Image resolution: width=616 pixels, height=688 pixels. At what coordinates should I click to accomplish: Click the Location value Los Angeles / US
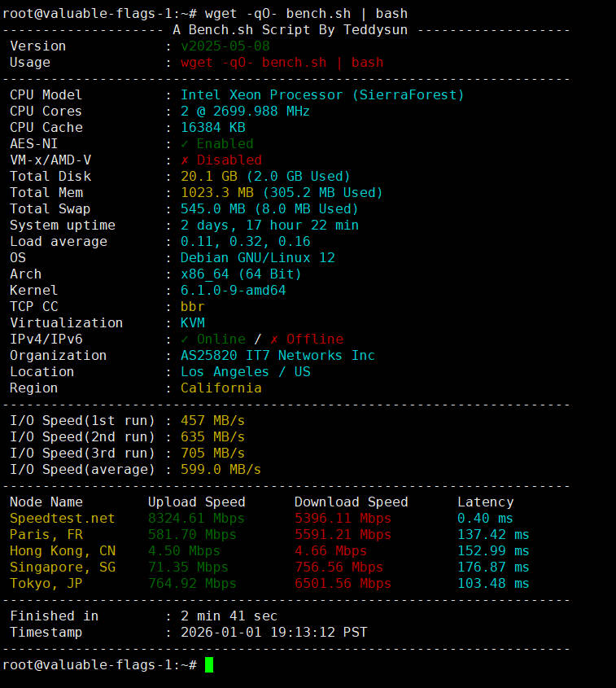click(x=245, y=372)
